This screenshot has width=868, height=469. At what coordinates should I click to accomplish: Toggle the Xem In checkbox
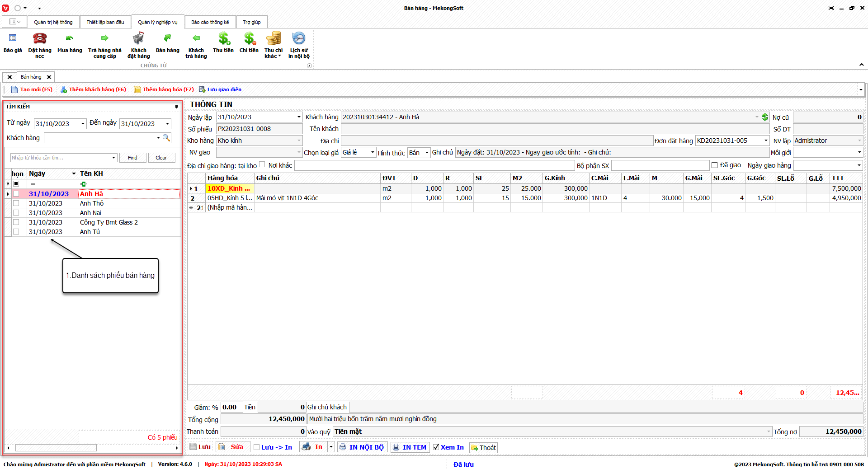pyautogui.click(x=436, y=447)
